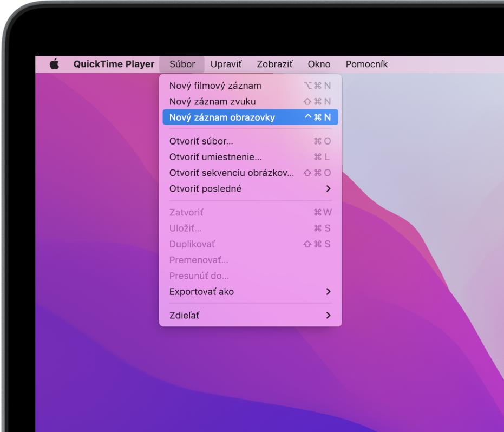504x432 pixels.
Task: Open the QuickTime Player application menu
Action: (x=114, y=64)
